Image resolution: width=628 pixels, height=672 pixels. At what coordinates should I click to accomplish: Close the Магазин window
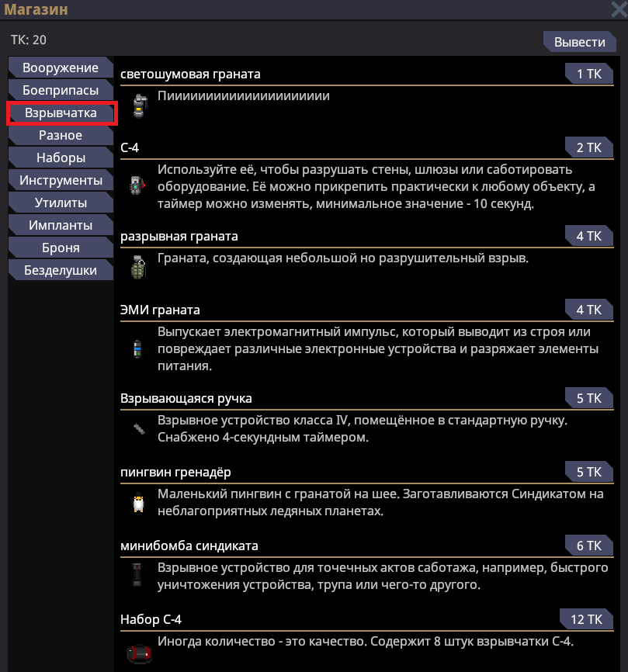point(619,10)
